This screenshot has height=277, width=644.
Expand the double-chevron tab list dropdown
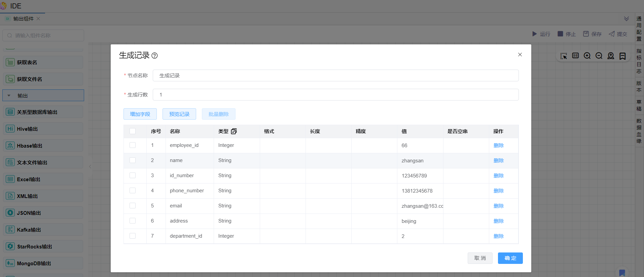(x=626, y=19)
